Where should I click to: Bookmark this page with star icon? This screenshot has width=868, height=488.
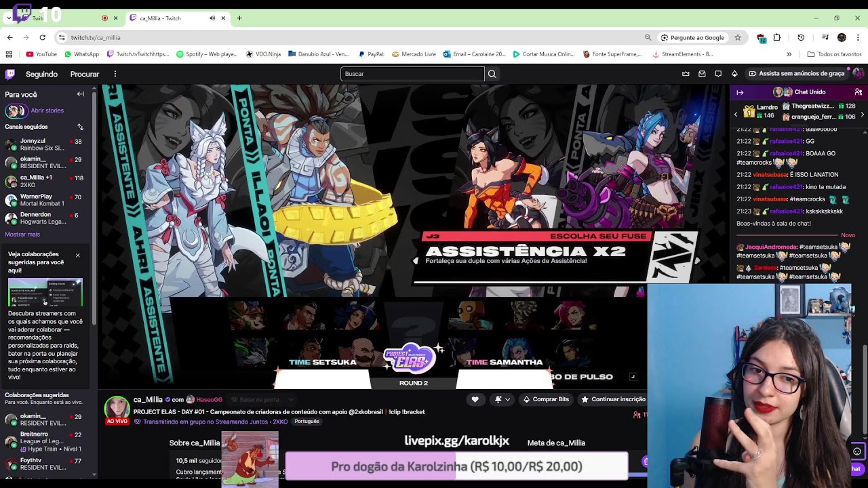click(x=738, y=37)
